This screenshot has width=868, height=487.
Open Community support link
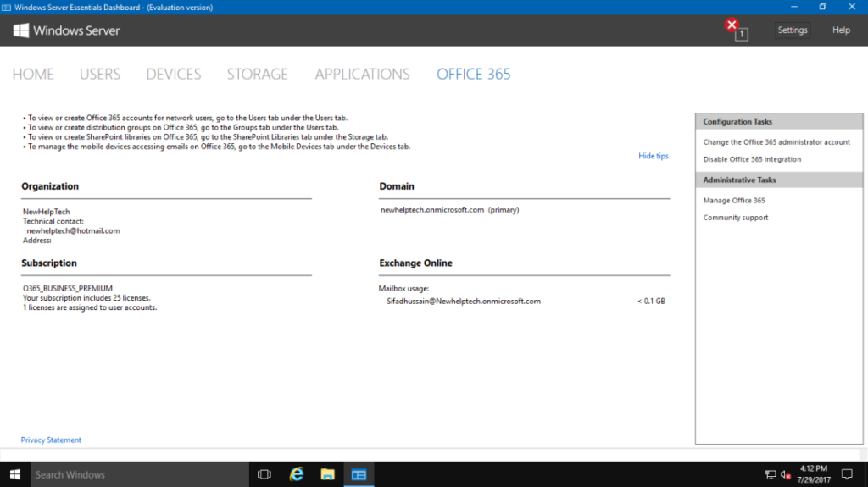point(736,218)
